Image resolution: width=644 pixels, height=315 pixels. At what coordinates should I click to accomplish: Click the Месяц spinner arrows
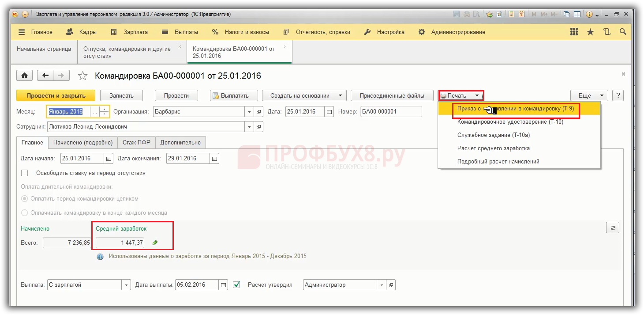coord(105,112)
